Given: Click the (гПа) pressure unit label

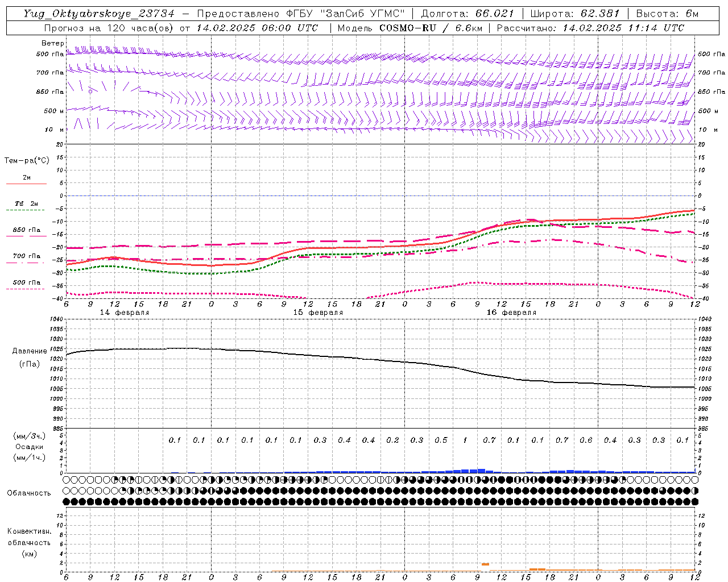Looking at the screenshot, I should [x=28, y=364].
